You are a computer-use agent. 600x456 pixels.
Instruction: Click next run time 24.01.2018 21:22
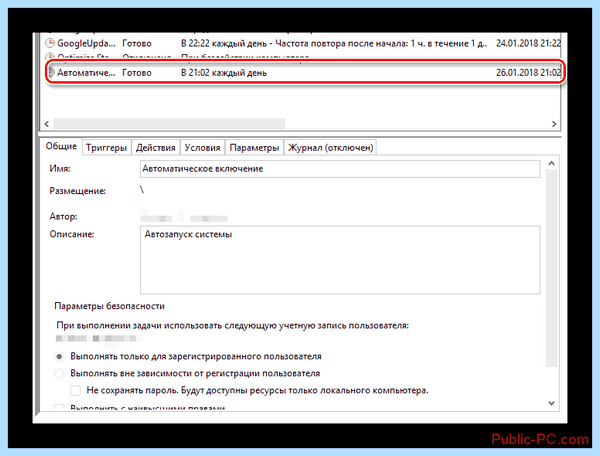528,43
